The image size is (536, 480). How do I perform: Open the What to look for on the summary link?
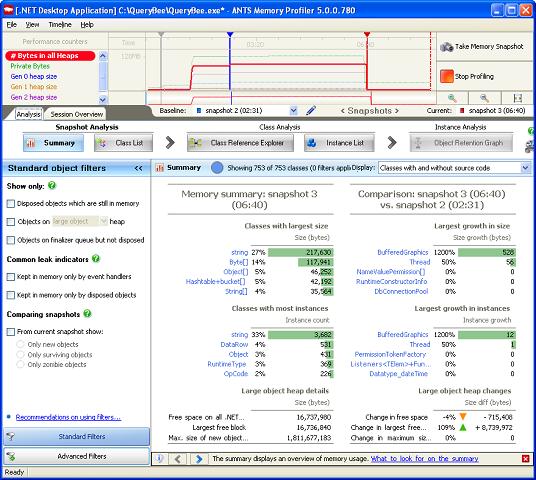click(425, 458)
